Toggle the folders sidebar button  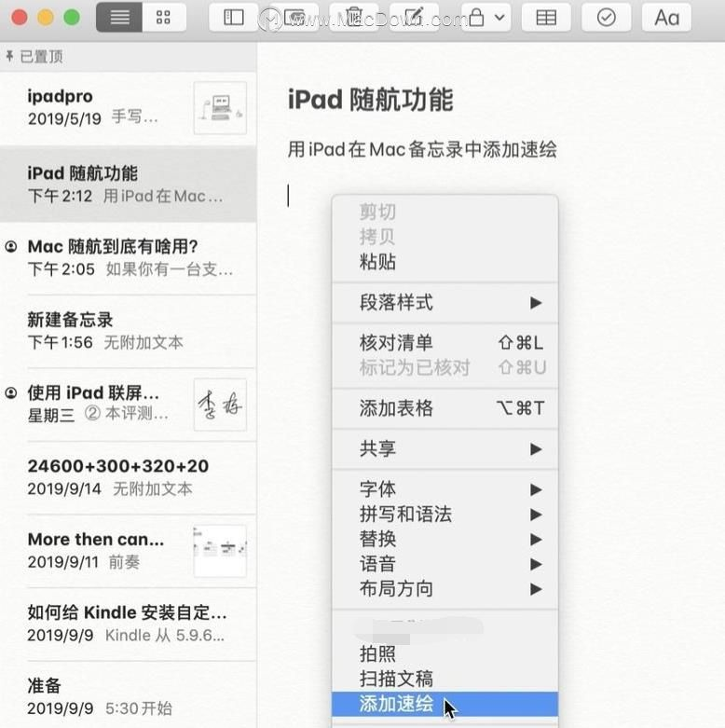(x=234, y=18)
